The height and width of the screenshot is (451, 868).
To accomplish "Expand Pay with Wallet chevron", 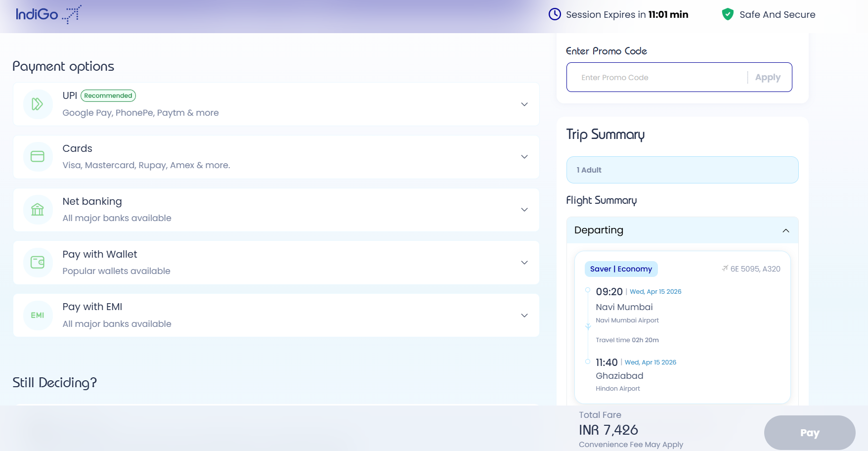I will coord(524,263).
